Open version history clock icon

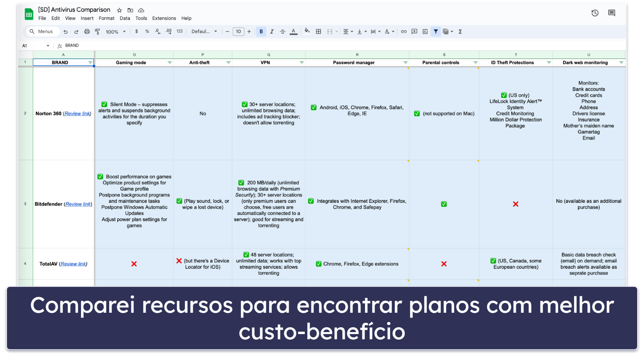[x=595, y=13]
